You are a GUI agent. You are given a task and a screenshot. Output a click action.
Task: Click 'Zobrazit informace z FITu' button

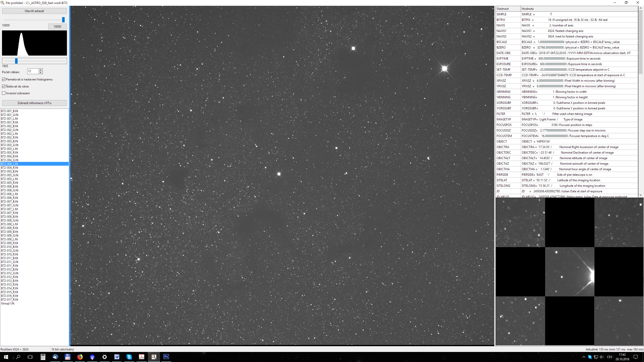pos(34,103)
